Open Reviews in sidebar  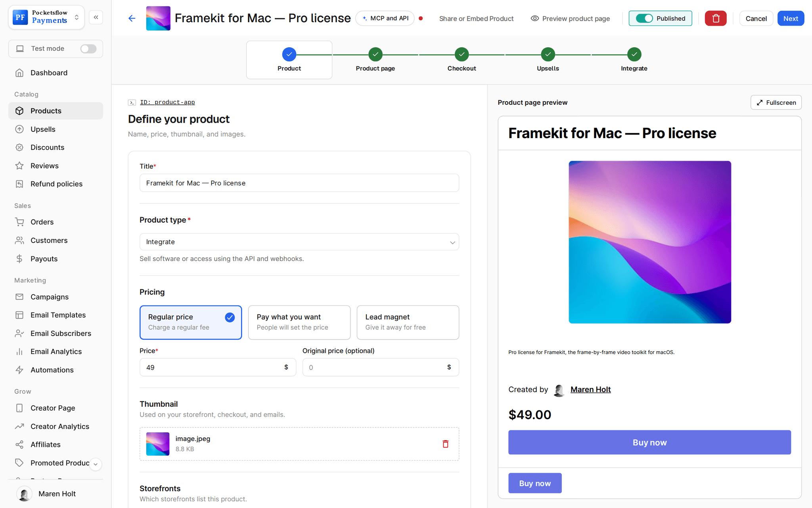click(x=56, y=165)
